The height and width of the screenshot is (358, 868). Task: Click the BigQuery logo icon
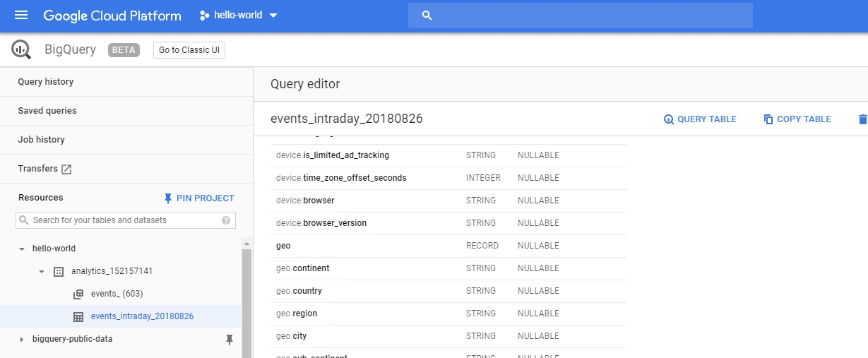click(x=21, y=49)
